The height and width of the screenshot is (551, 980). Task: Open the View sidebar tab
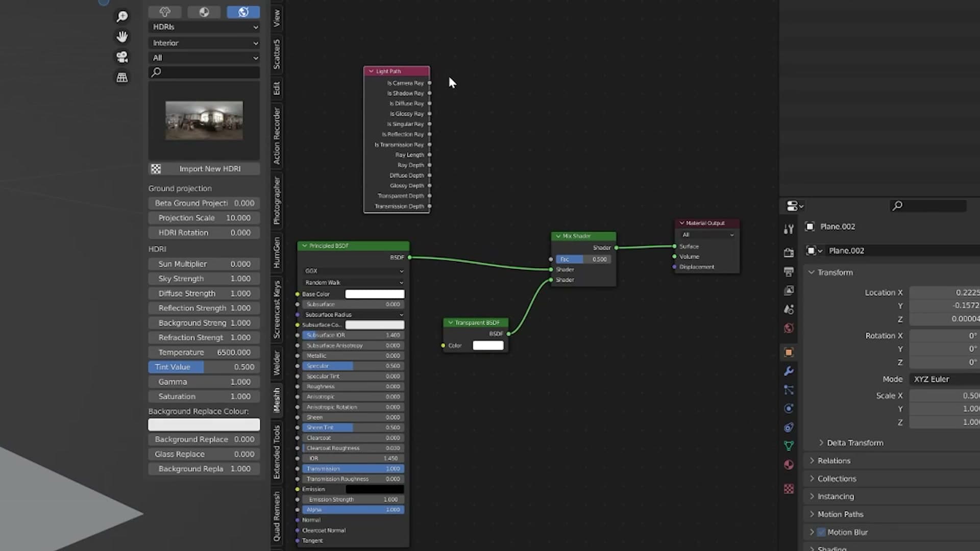(x=277, y=18)
